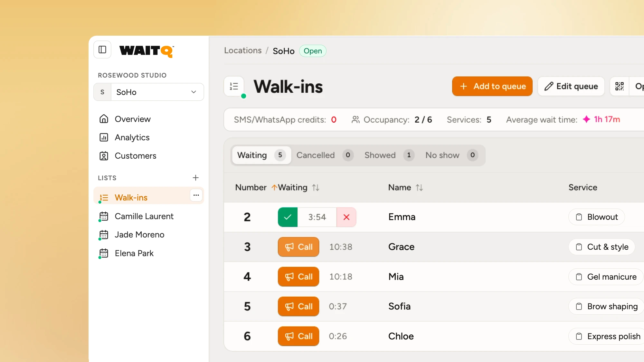Switch to the Waiting tab
Viewport: 644px width, 362px height.
click(261, 155)
